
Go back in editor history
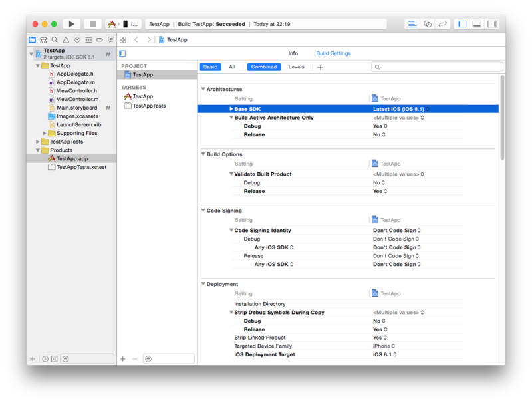[136, 40]
